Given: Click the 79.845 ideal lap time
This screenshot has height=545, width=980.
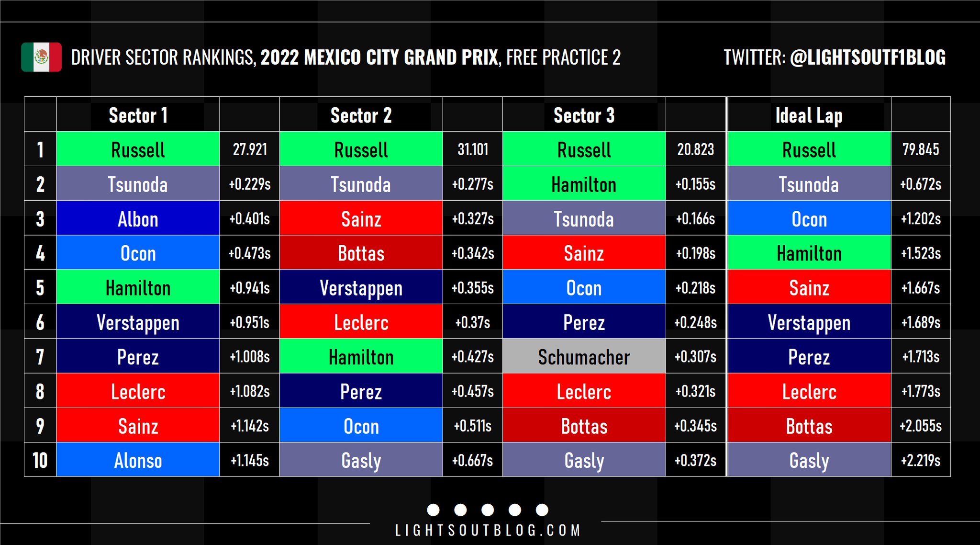Looking at the screenshot, I should point(921,149).
